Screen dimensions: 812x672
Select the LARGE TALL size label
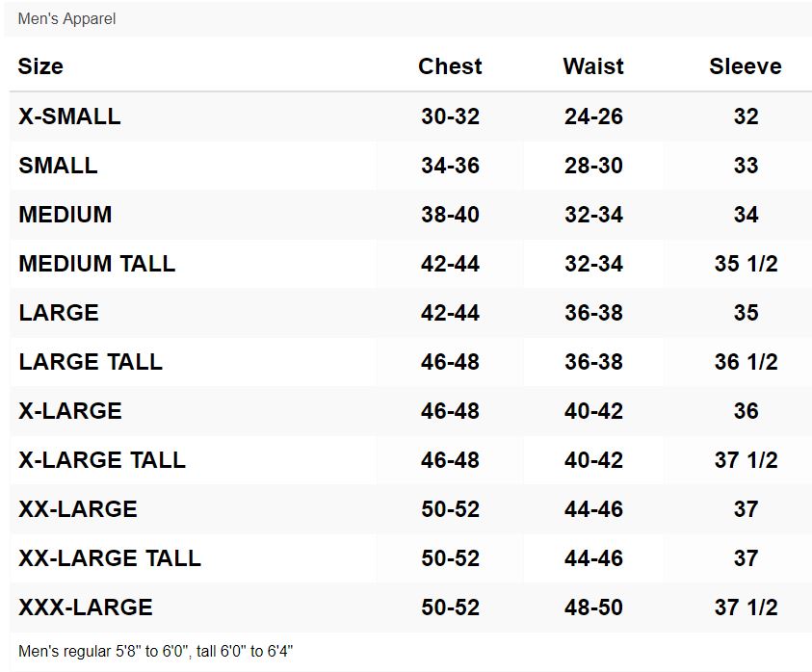coord(91,362)
